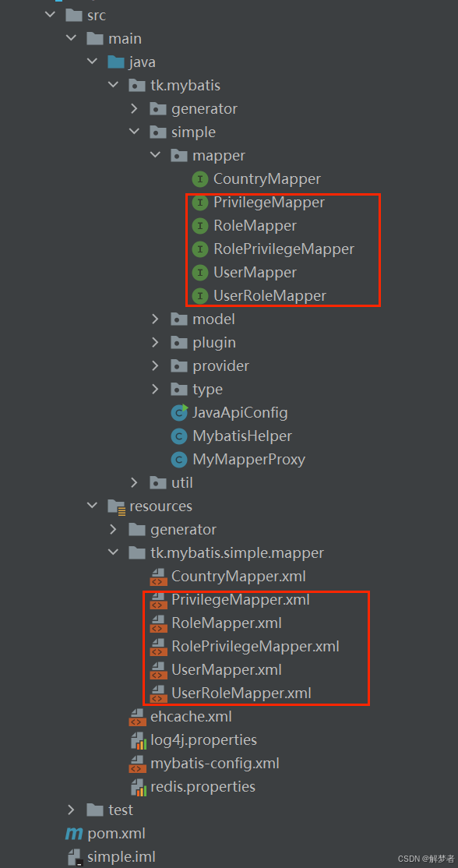Collapse the tk.mybatis package chevron

(114, 85)
